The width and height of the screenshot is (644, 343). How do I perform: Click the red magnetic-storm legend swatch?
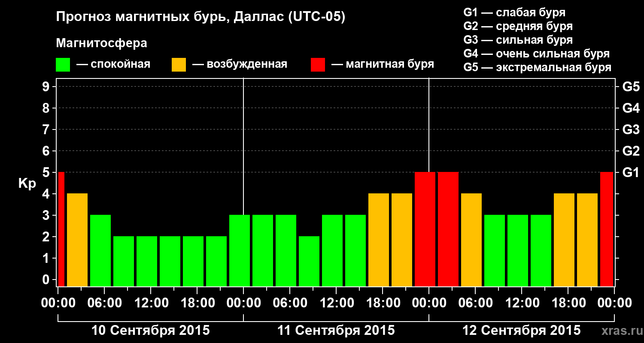coord(318,65)
